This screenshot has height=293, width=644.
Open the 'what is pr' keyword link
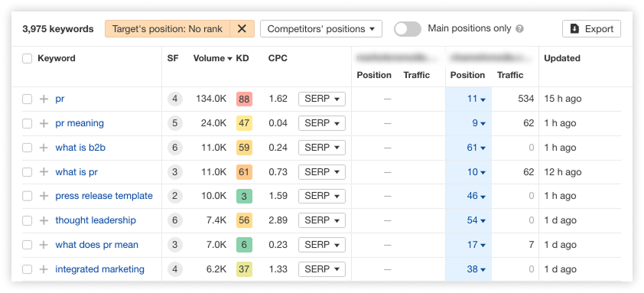[x=76, y=172]
